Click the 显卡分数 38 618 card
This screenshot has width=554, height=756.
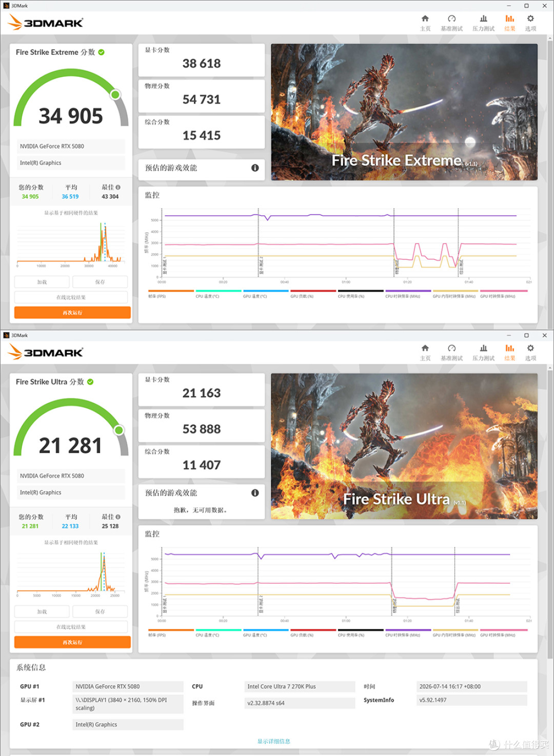click(202, 60)
